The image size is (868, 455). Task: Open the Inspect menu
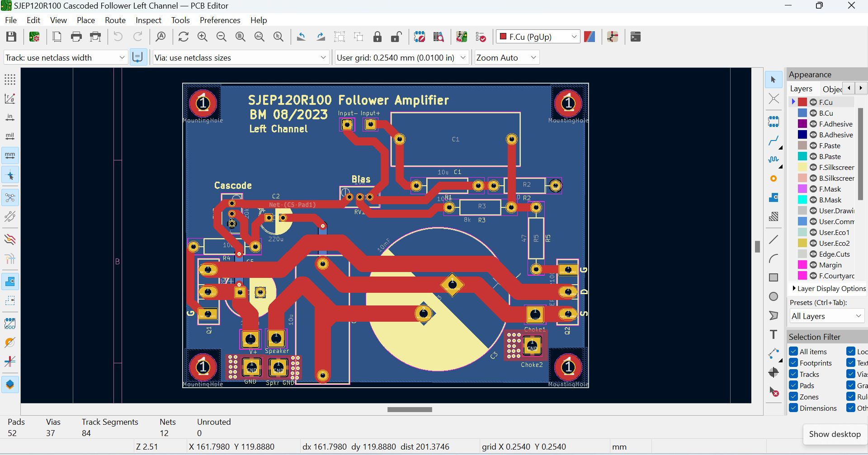pyautogui.click(x=148, y=20)
